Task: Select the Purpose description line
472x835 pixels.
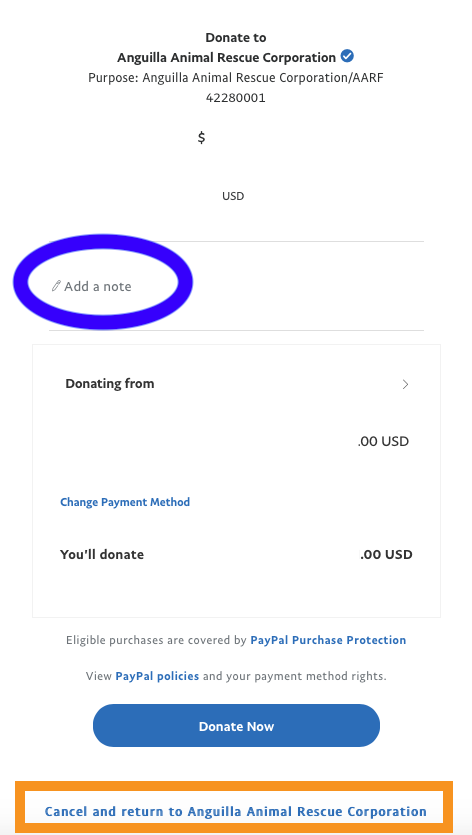Action: click(235, 78)
